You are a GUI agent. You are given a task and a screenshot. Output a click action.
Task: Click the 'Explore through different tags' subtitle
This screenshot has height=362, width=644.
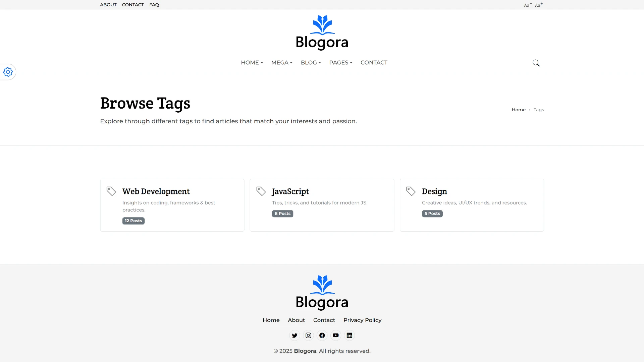[x=228, y=121]
